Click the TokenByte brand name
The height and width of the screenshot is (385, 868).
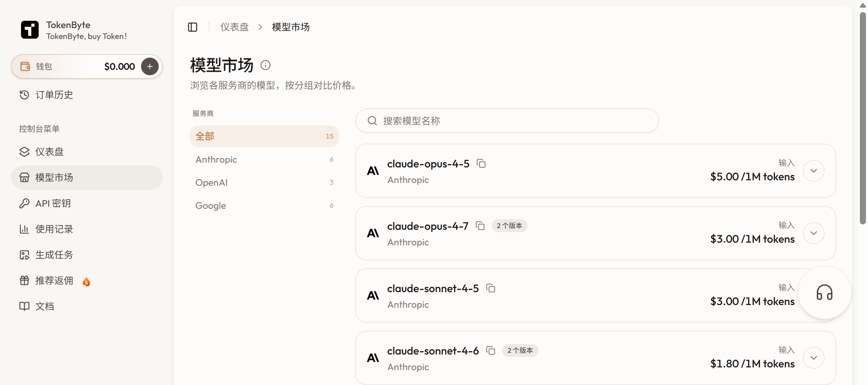coord(68,25)
